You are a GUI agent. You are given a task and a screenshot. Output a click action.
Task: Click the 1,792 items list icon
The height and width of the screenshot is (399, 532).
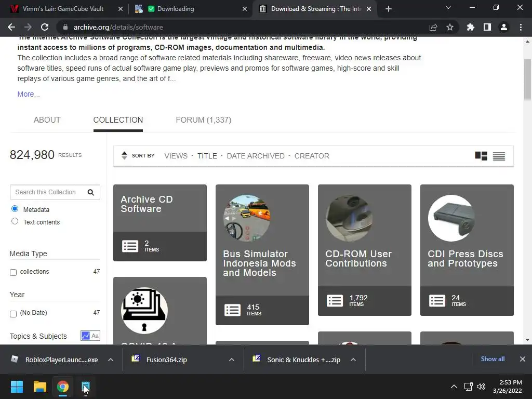click(x=335, y=301)
